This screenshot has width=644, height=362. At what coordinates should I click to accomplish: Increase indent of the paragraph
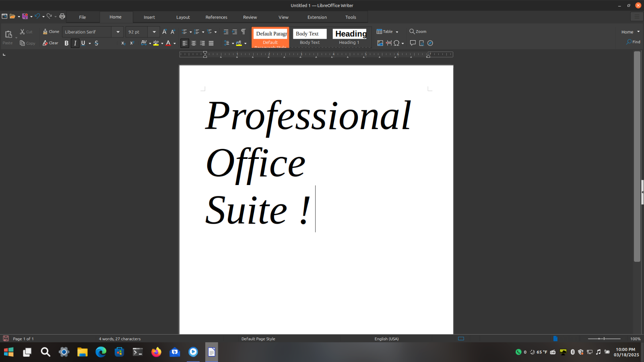click(x=226, y=32)
